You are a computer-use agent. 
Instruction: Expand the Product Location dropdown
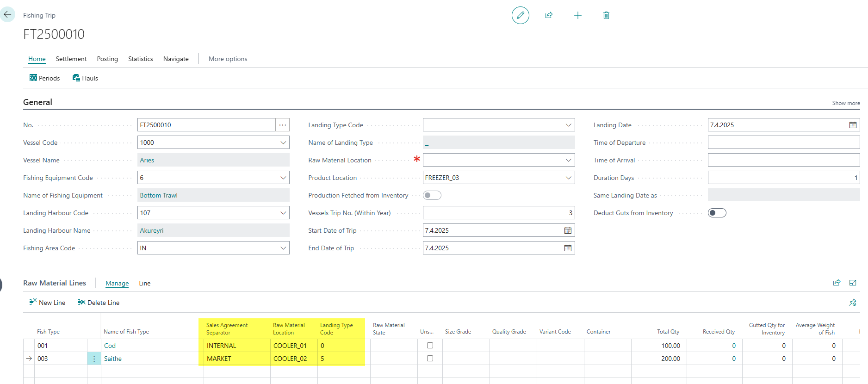pos(568,178)
